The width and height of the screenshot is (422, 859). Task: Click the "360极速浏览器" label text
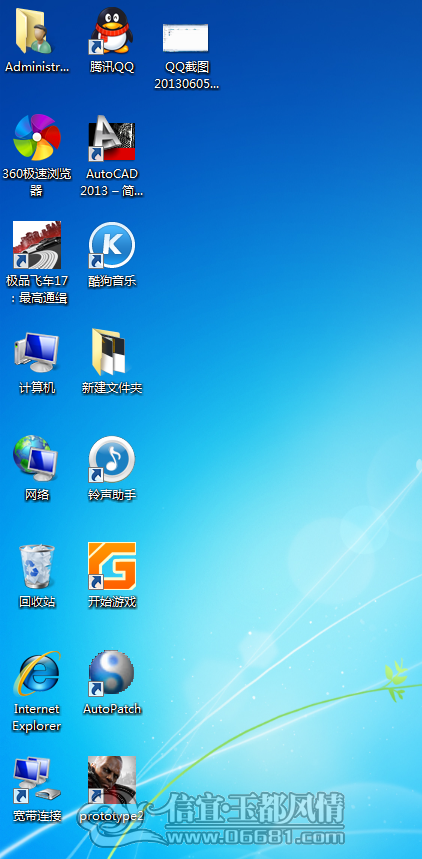pyautogui.click(x=37, y=182)
